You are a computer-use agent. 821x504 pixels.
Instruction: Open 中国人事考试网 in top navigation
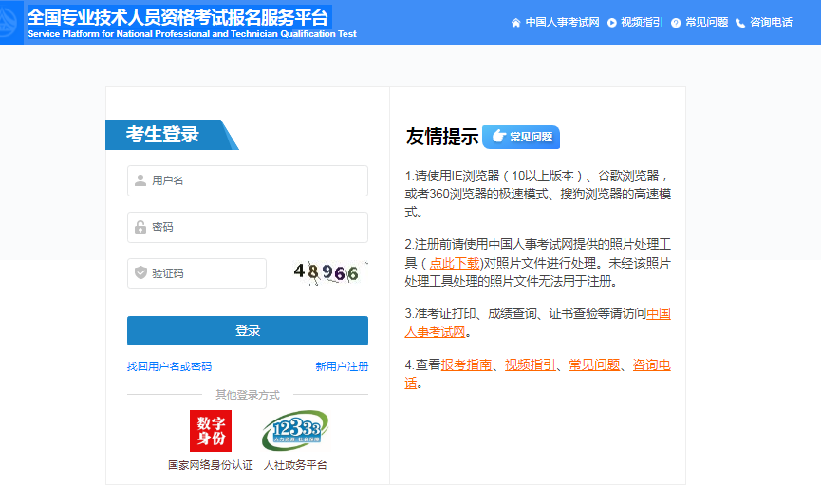click(563, 22)
